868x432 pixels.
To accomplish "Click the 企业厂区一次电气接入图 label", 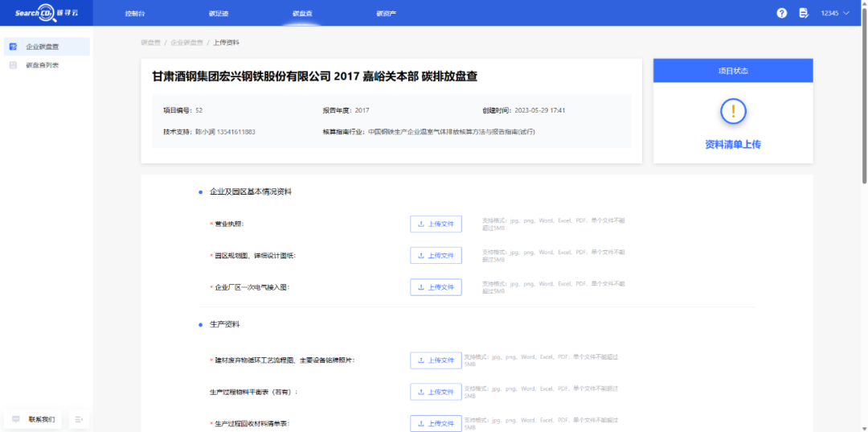I will [x=250, y=287].
